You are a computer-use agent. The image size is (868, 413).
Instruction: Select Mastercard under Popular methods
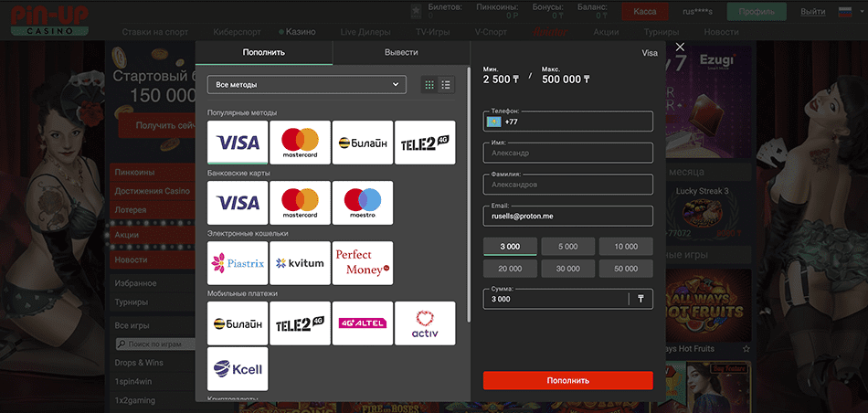(300, 143)
